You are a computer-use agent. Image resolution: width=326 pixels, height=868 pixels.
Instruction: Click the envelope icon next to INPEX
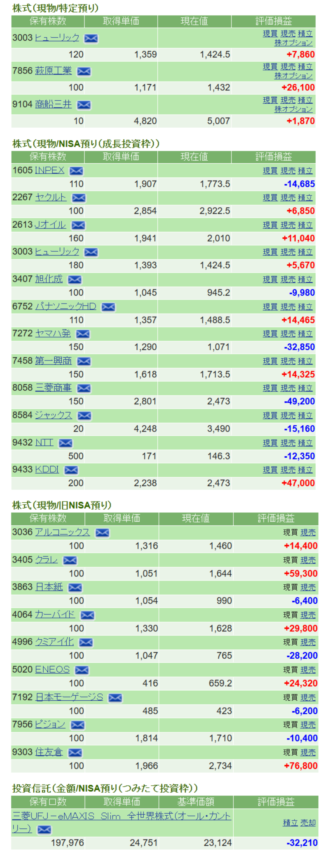click(x=76, y=171)
